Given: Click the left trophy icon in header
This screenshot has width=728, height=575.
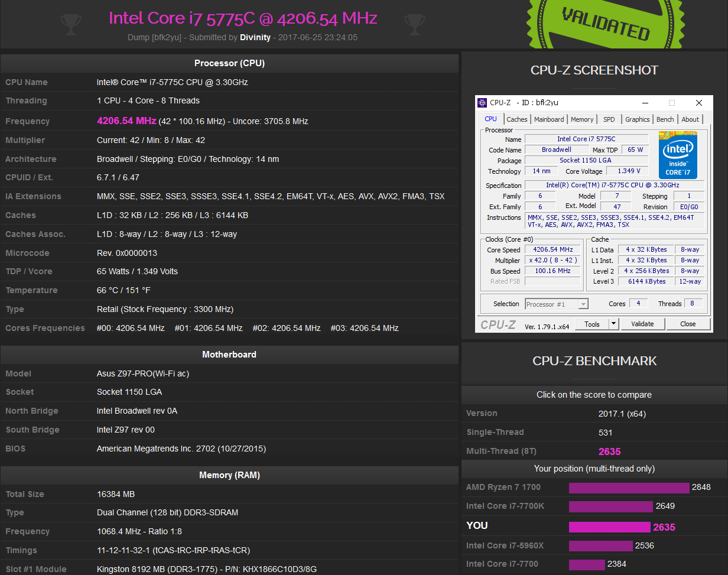Looking at the screenshot, I should 71,24.
